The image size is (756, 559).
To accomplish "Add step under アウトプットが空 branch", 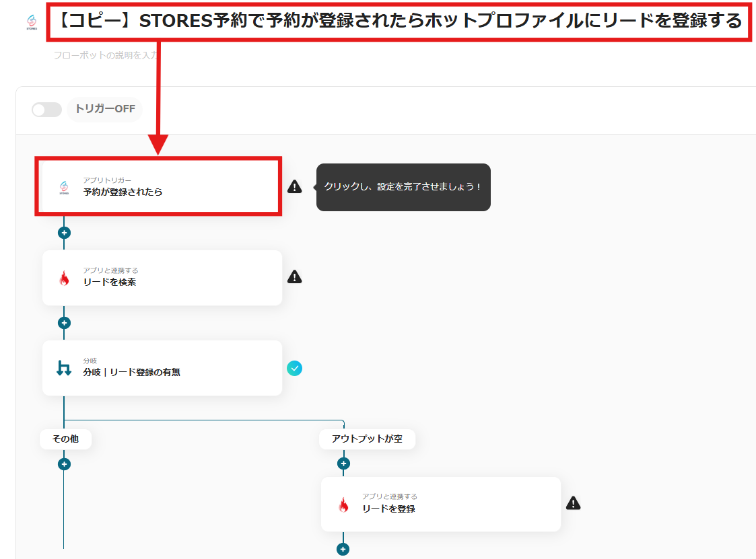I will [343, 463].
